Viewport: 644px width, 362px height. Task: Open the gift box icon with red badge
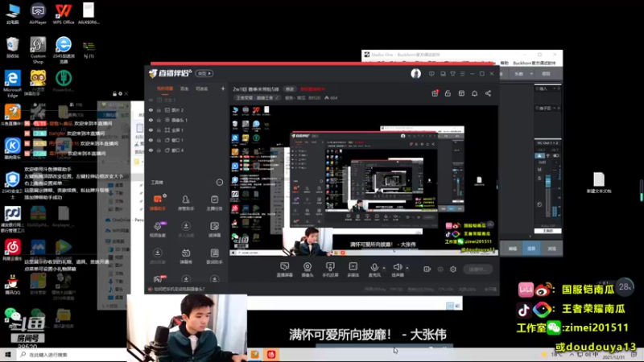pos(435,93)
